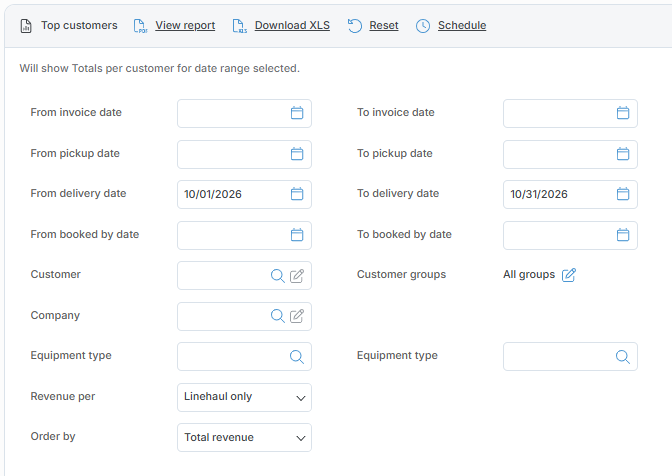
Task: Open calendar for To booked by date
Action: pos(623,235)
